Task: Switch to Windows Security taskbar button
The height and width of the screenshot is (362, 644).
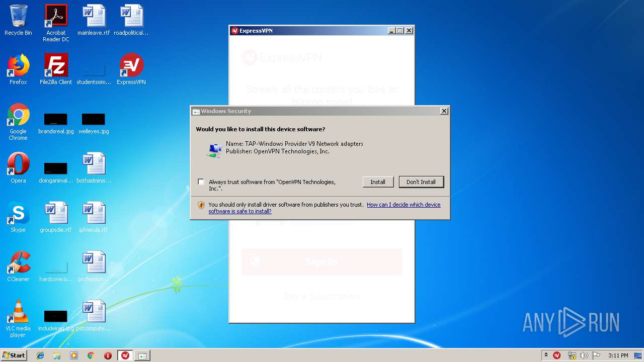Action: (142, 355)
